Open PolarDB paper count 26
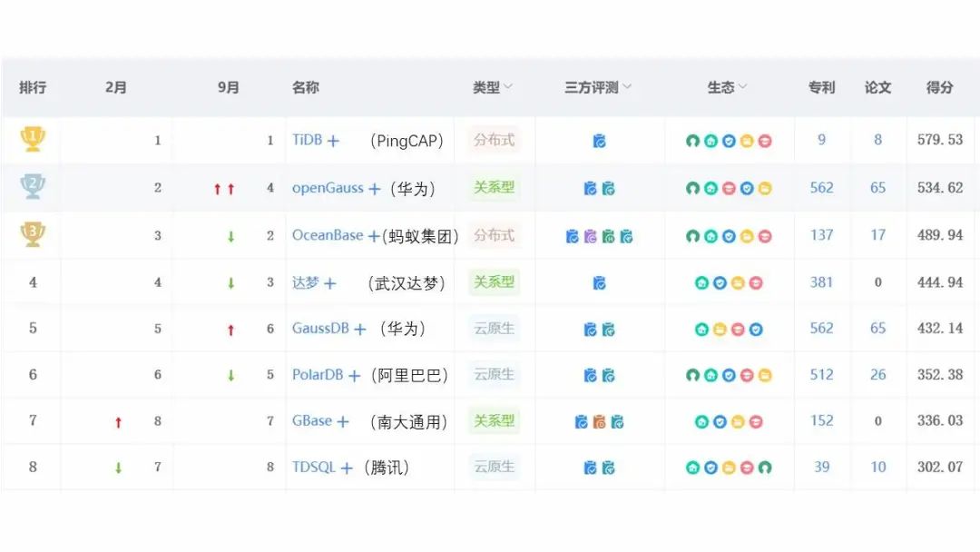 877,374
